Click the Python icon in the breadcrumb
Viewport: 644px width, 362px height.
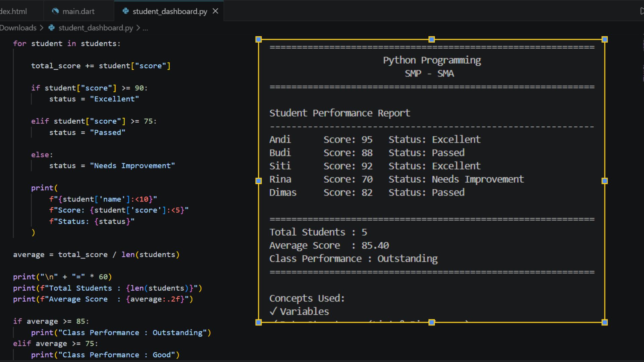pyautogui.click(x=52, y=28)
